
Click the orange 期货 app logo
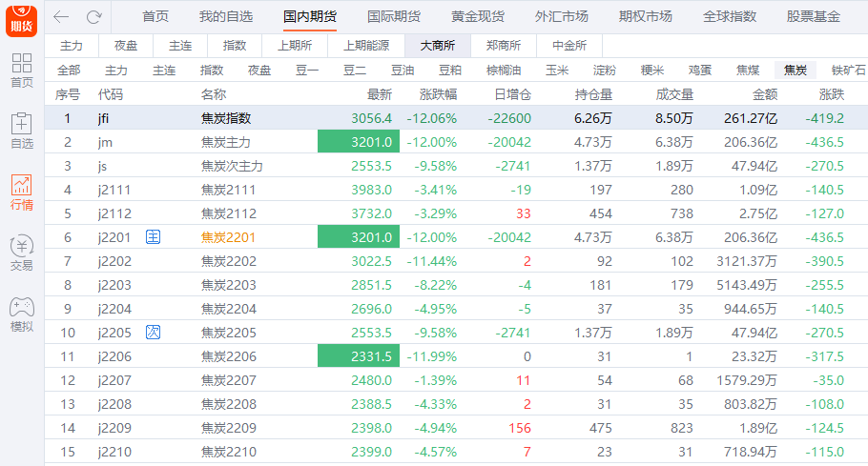point(21,20)
